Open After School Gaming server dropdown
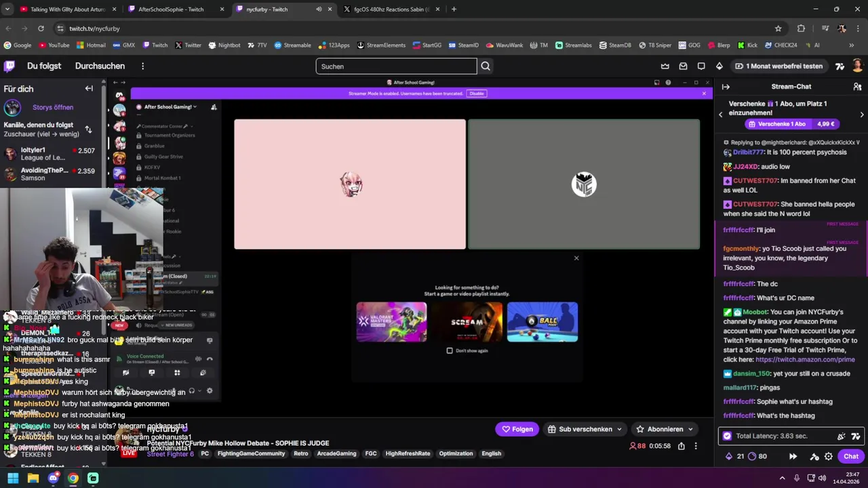 point(171,107)
